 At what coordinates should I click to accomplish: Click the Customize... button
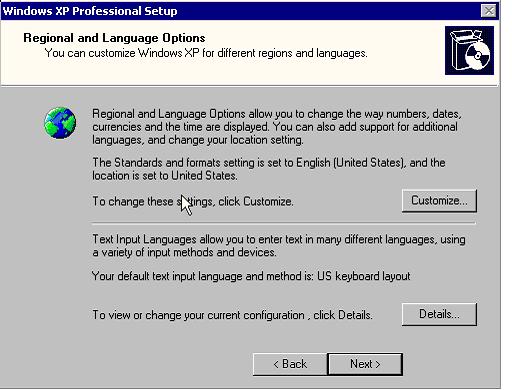point(439,201)
